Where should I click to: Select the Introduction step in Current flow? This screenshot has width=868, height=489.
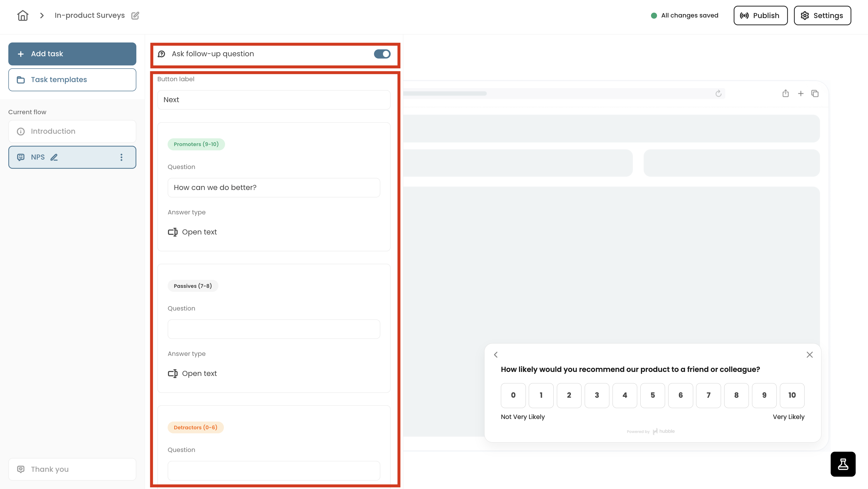point(72,131)
